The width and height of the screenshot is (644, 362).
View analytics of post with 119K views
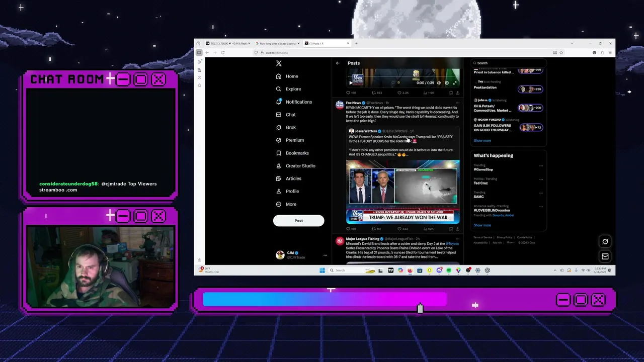[x=429, y=93]
